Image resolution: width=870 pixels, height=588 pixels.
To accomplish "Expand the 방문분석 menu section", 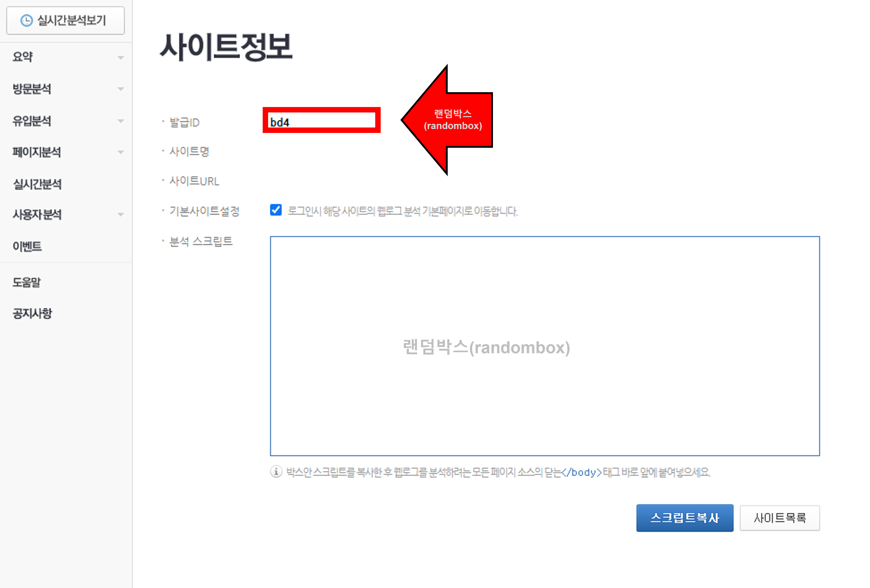I will tap(121, 89).
